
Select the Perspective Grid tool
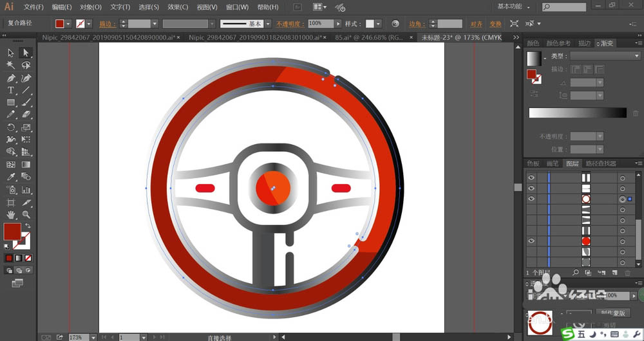(26, 152)
